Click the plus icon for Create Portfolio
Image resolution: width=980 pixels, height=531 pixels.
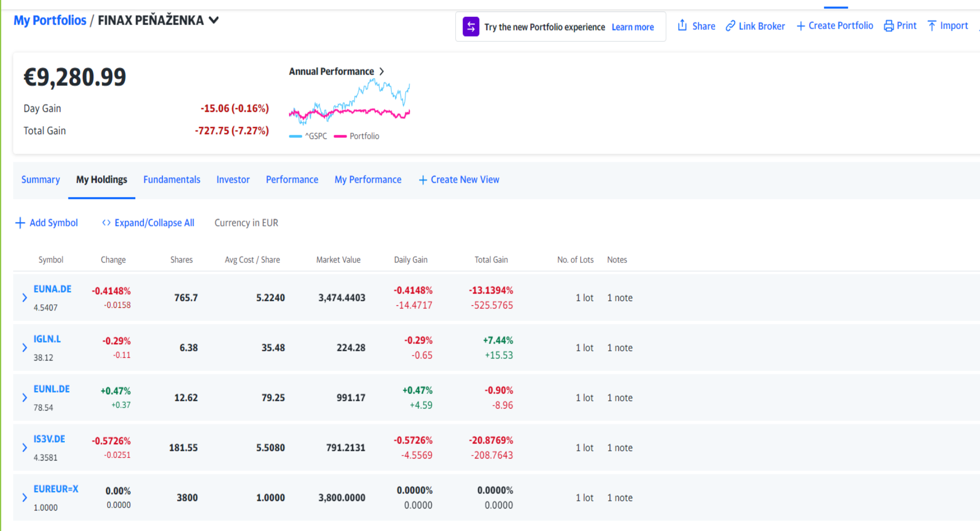click(800, 26)
